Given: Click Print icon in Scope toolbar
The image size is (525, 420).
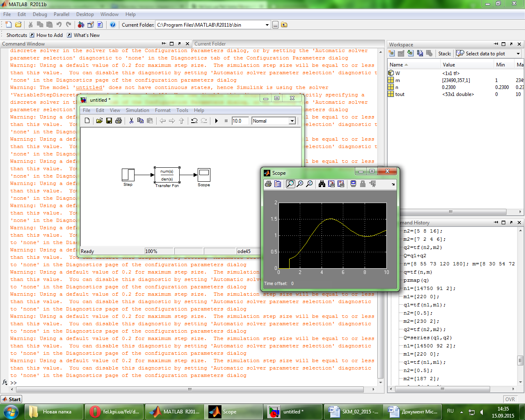Looking at the screenshot, I should click(268, 184).
